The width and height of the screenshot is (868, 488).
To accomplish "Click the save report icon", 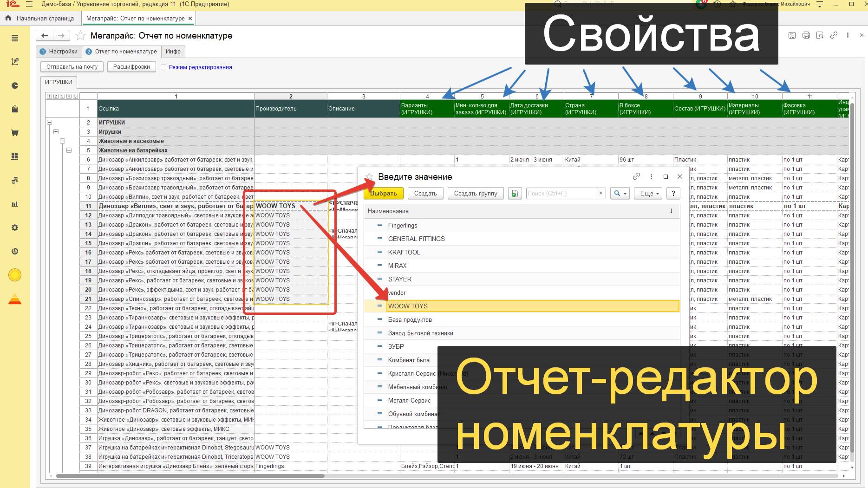I will click(x=792, y=35).
